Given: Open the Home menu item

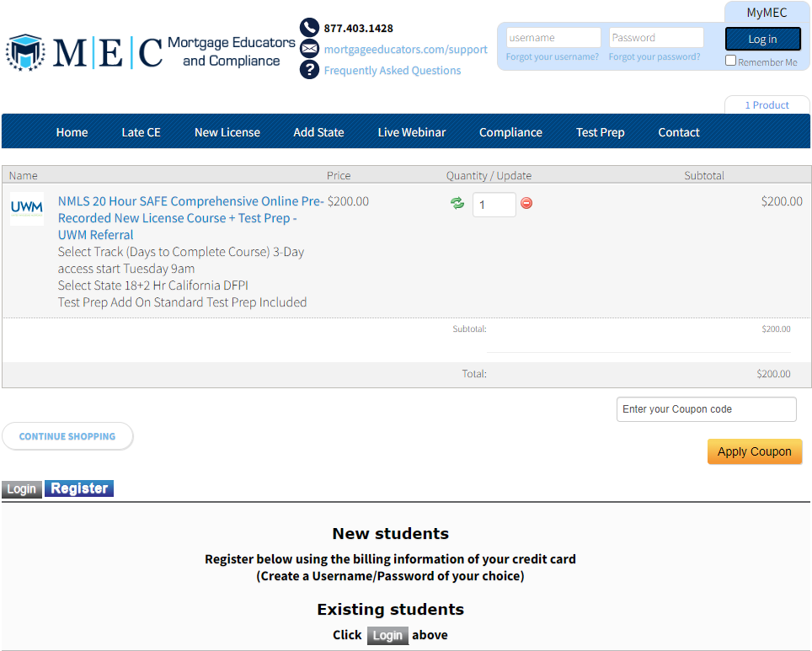Looking at the screenshot, I should (72, 132).
